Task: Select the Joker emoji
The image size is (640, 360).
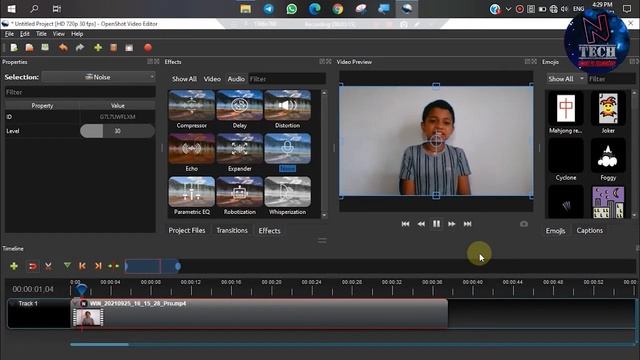Action: pos(608,112)
